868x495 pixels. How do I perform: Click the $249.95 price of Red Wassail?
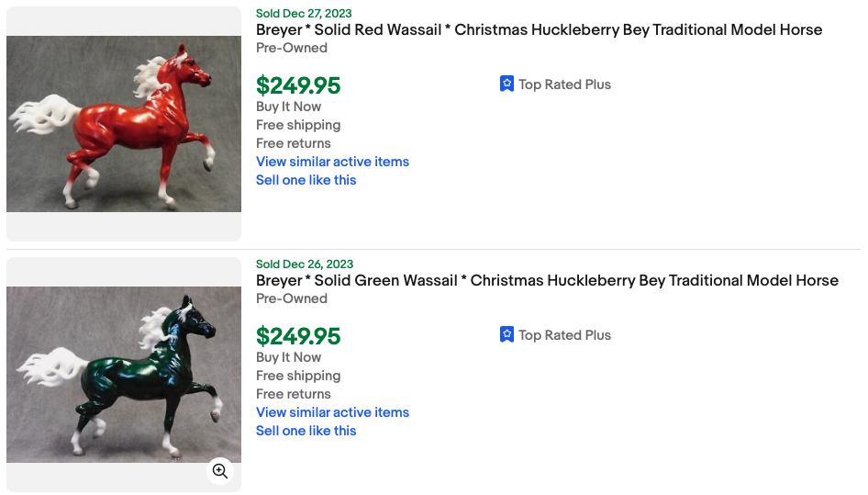pyautogui.click(x=298, y=85)
